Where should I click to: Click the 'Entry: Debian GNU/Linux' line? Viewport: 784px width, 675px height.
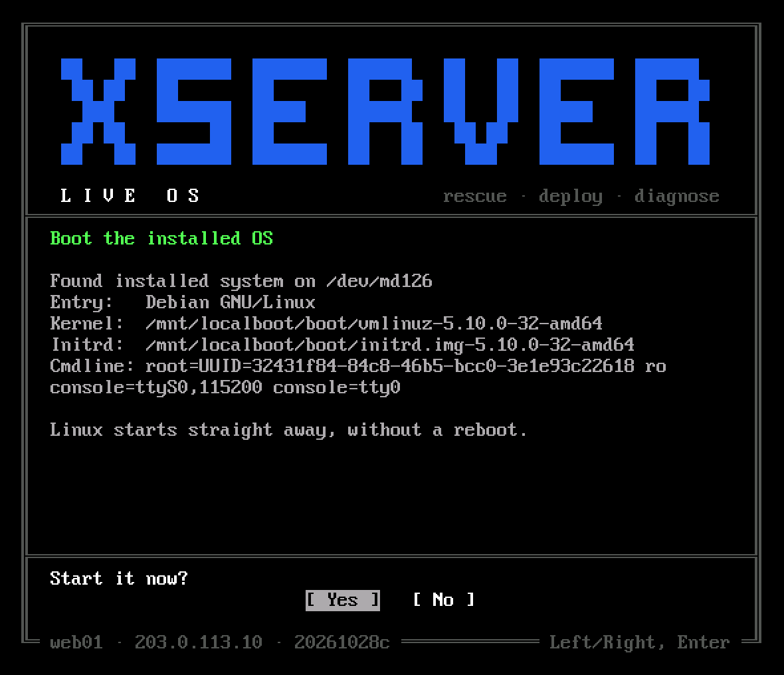pyautogui.click(x=183, y=302)
